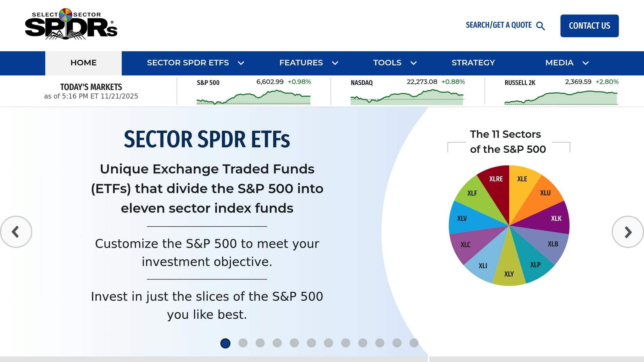Click the CONTACT US button
Viewport: 644px width, 362px height.
point(589,26)
